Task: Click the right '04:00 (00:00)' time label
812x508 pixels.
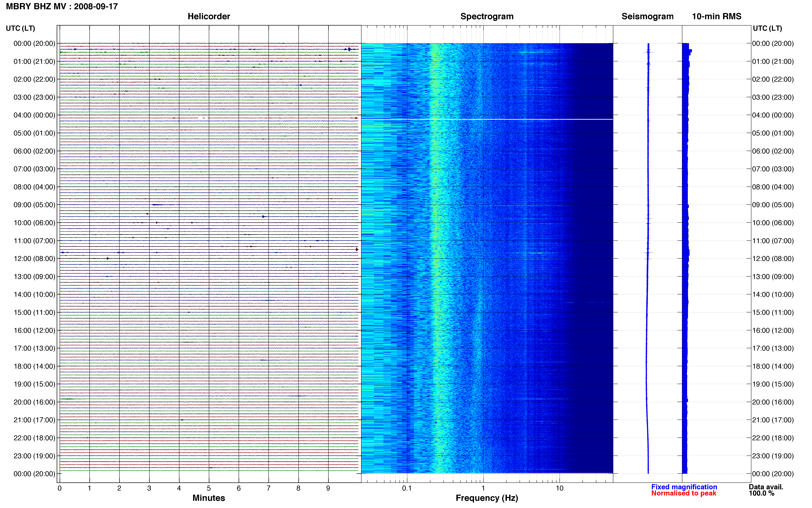Action: pos(773,115)
